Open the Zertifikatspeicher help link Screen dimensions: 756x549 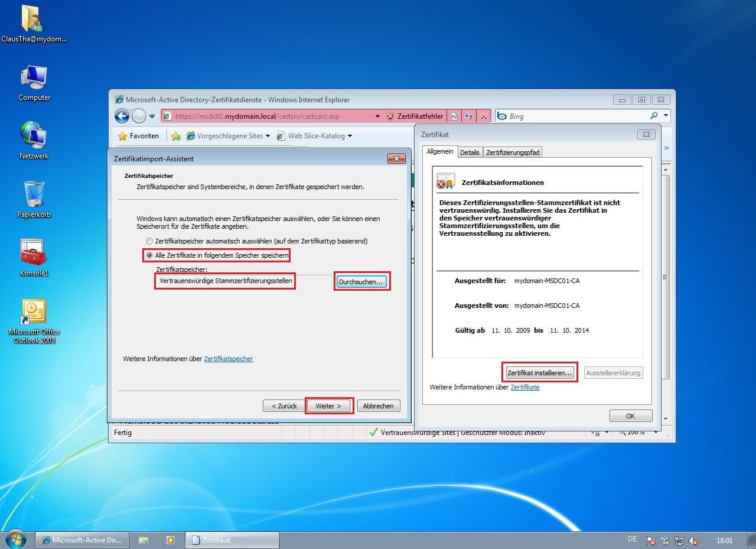[229, 359]
